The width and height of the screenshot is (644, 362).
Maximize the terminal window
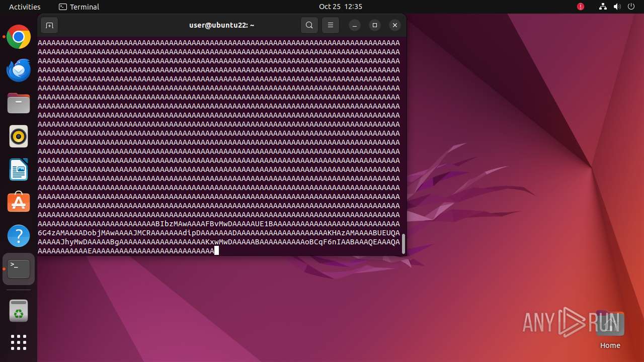(x=375, y=25)
